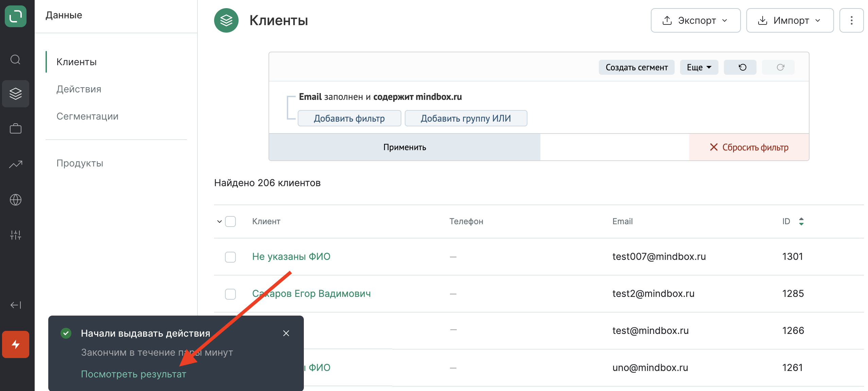Open the sliders settings icon
This screenshot has width=868, height=391.
point(16,235)
